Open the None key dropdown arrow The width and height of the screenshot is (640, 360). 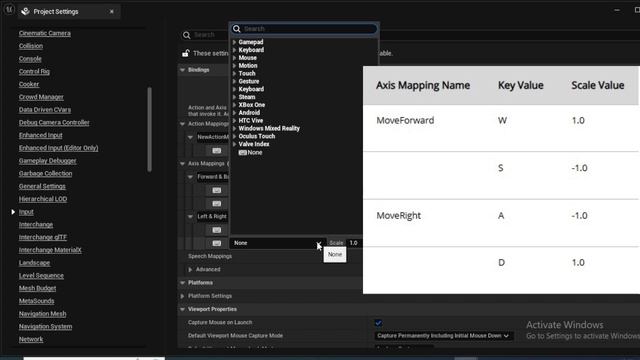[318, 243]
